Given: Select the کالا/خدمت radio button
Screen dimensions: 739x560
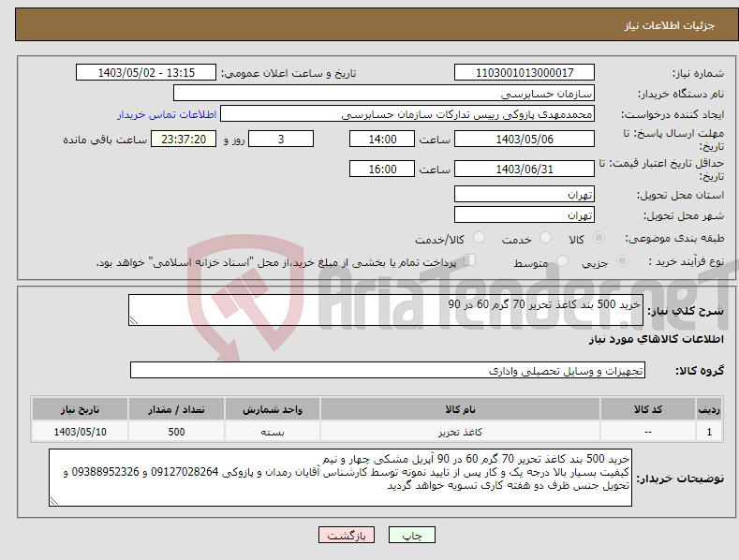Looking at the screenshot, I should (479, 238).
